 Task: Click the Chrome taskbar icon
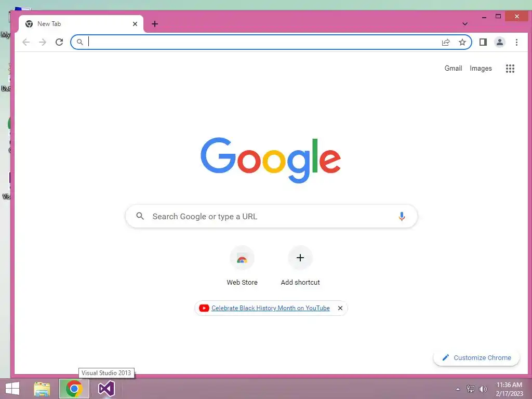click(x=74, y=389)
